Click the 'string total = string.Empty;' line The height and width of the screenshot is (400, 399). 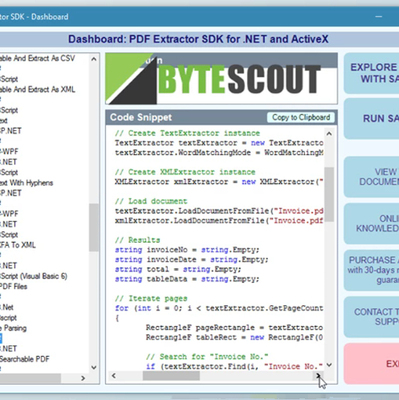tap(178, 269)
